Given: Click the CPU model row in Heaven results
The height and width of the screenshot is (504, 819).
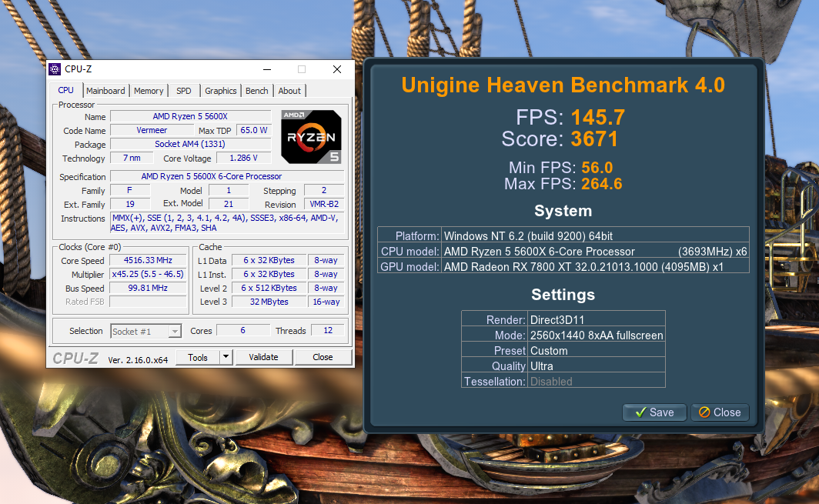Looking at the screenshot, I should pos(563,251).
